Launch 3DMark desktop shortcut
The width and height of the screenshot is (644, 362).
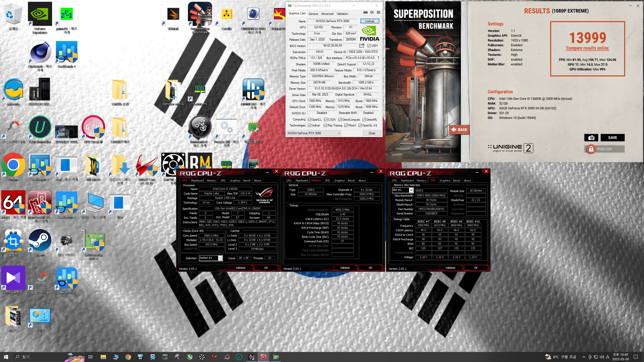point(173,16)
